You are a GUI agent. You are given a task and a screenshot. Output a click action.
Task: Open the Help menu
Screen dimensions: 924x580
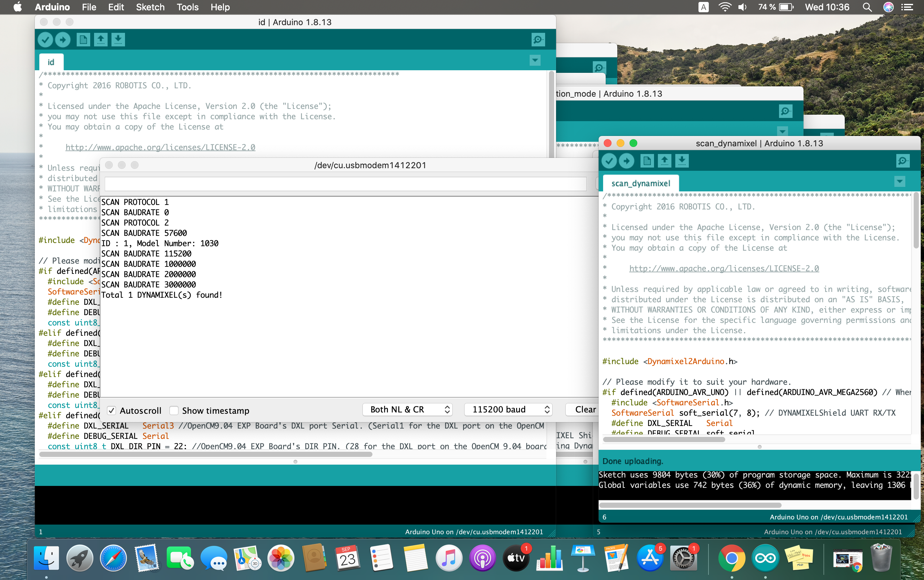(220, 7)
